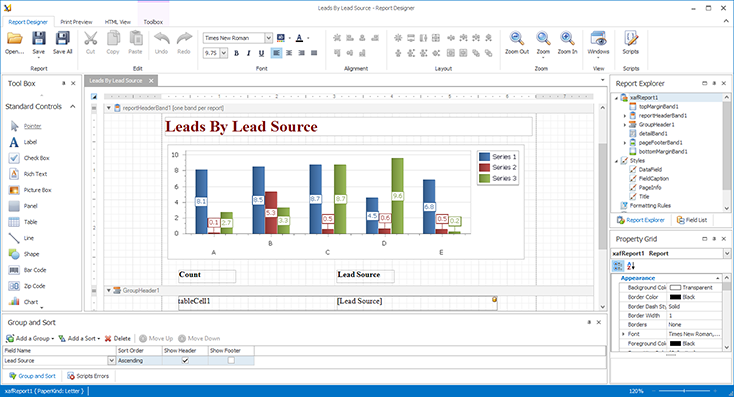Collapse reportHeaderBand1 band in designer
The image size is (734, 397).
point(109,108)
